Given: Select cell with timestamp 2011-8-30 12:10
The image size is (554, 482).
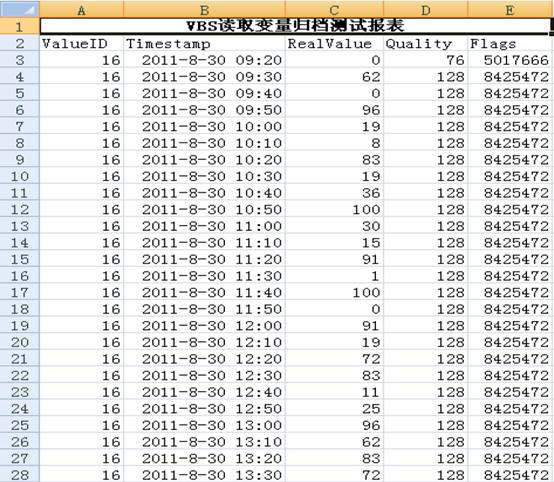Looking at the screenshot, I should pos(205,342).
